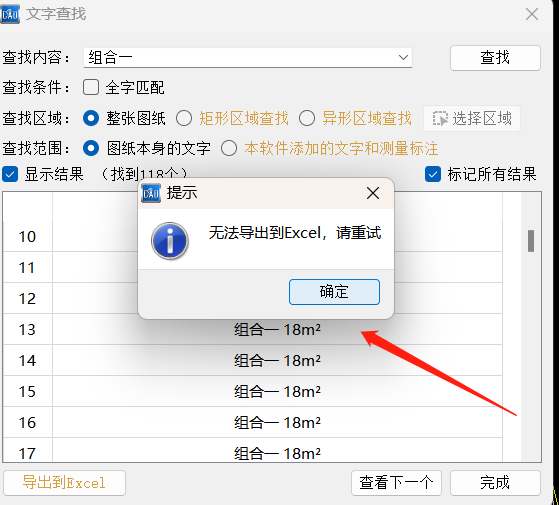Screen dimensions: 559x505
Task: Select the 异形区域查找 radio option
Action: coord(307,118)
